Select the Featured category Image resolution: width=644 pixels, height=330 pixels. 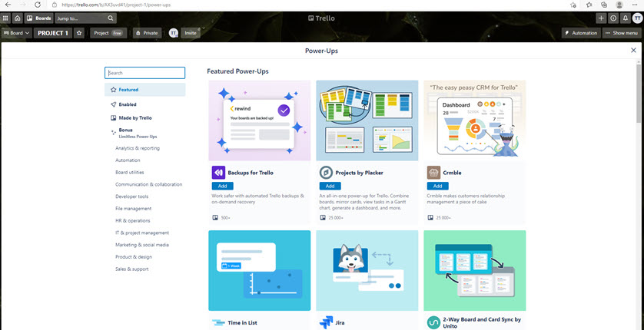coord(145,89)
